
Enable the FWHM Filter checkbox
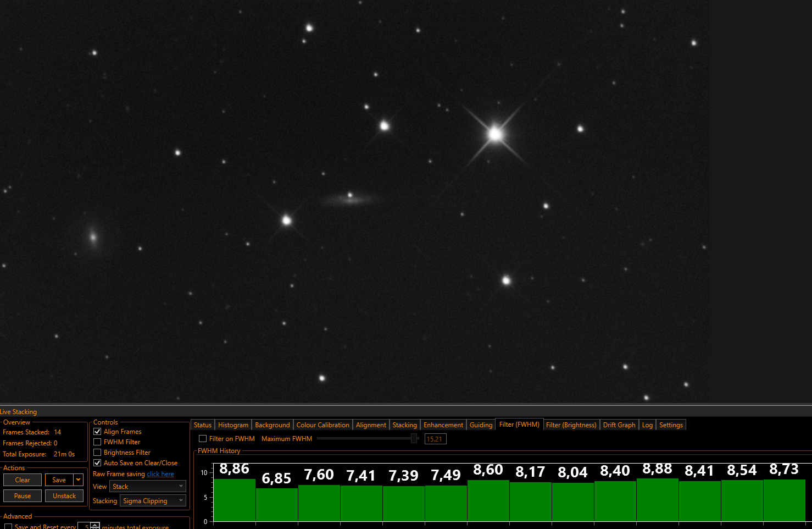click(x=97, y=442)
